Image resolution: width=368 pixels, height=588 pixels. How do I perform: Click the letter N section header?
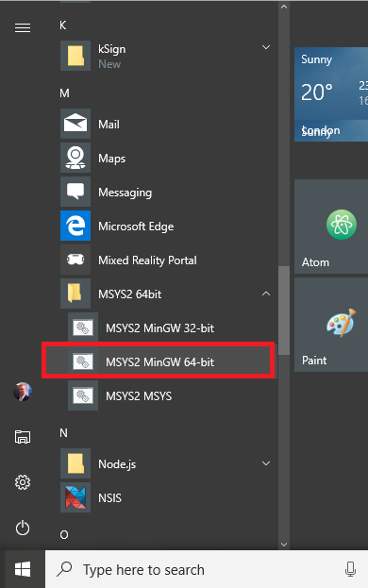[x=64, y=433]
